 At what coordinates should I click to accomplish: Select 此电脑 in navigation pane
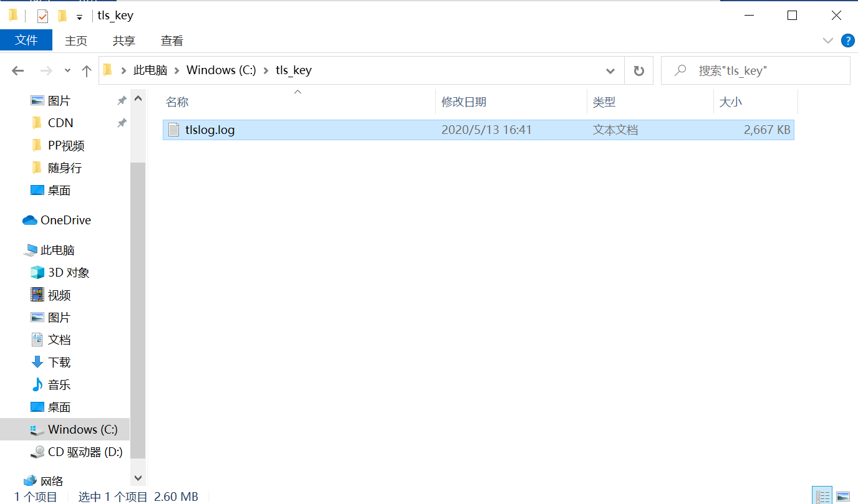tap(57, 250)
